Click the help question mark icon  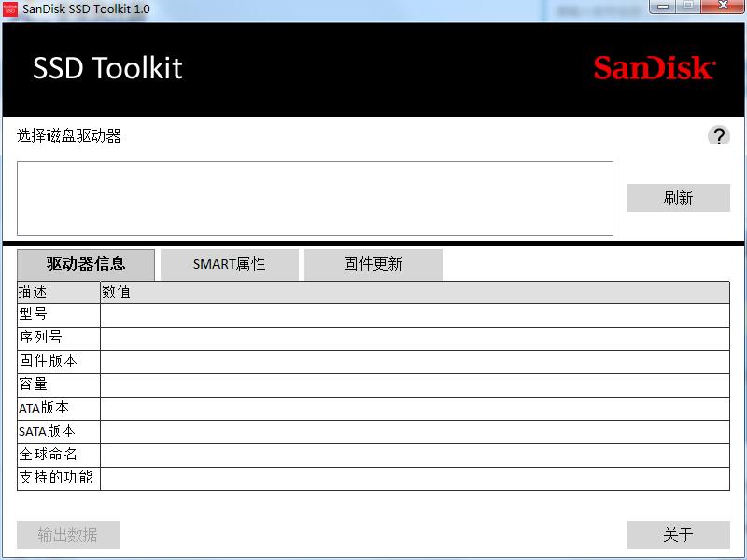point(719,135)
